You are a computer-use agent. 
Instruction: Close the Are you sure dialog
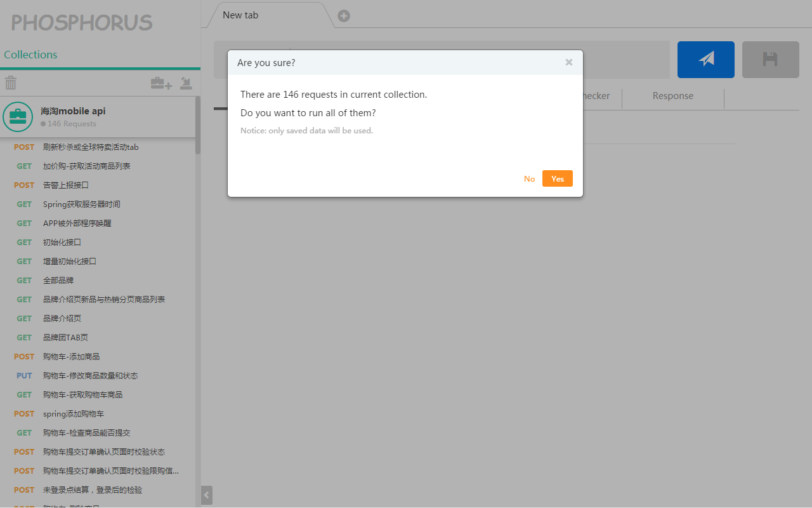[x=568, y=62]
